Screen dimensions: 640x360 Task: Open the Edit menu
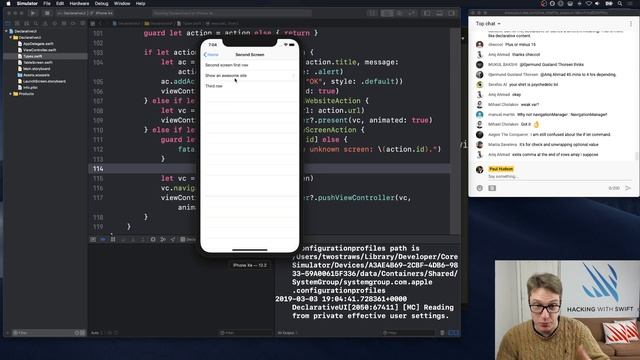tap(60, 3)
